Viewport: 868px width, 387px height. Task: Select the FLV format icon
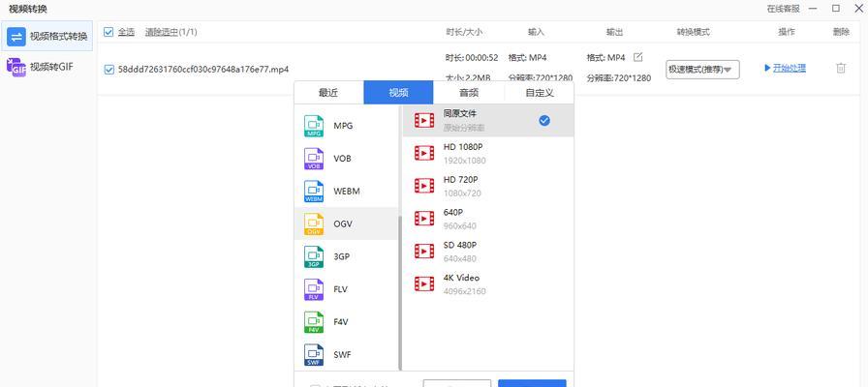(x=314, y=289)
